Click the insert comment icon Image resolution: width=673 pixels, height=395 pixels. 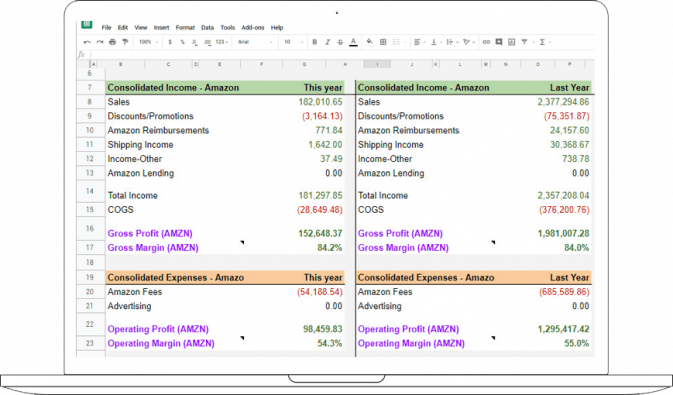[499, 42]
